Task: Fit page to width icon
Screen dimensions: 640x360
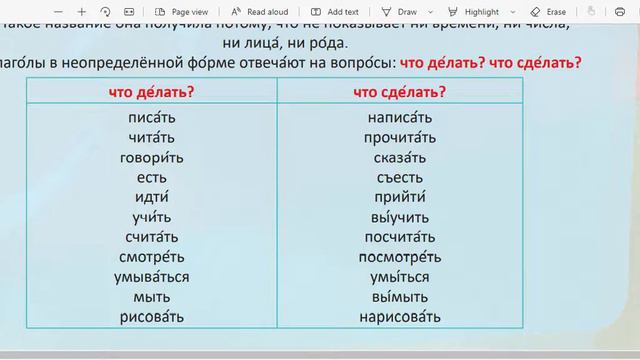Action: (129, 12)
